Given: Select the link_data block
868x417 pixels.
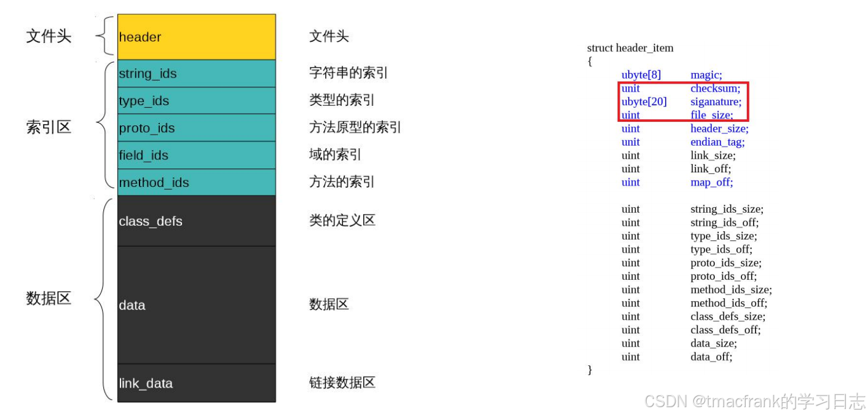Looking at the screenshot, I should tap(197, 383).
